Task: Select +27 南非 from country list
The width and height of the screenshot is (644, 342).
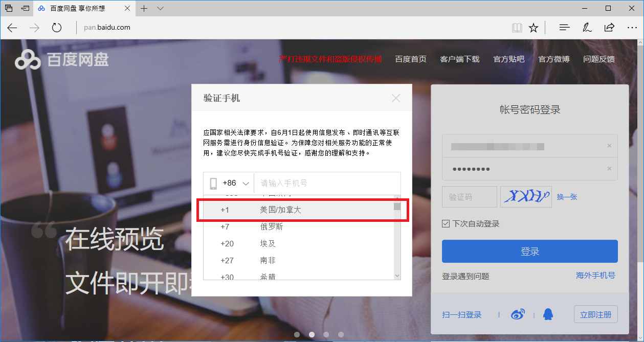Action: point(299,260)
